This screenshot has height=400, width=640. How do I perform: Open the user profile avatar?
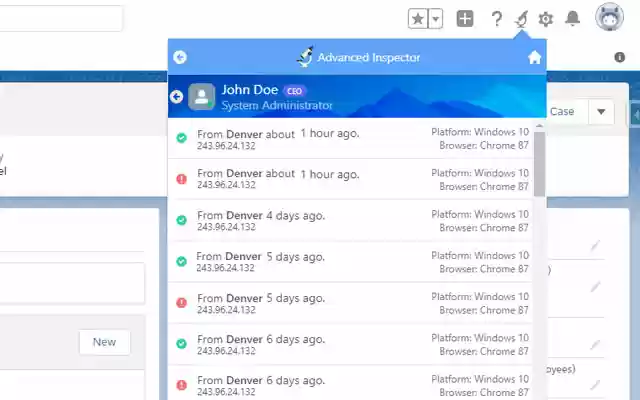click(609, 17)
